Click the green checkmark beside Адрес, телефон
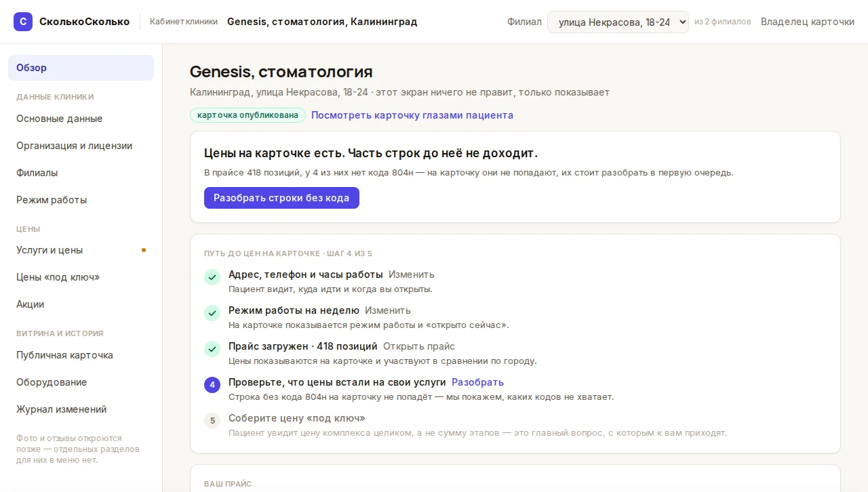Screen dimensions: 868x492 212,277
